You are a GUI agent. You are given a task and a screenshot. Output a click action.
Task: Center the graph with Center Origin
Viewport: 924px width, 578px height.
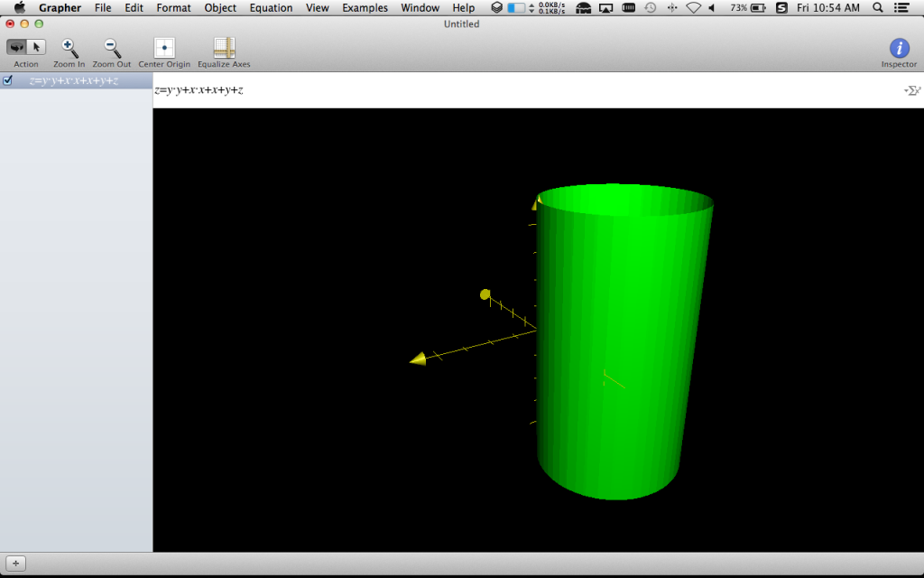click(164, 48)
